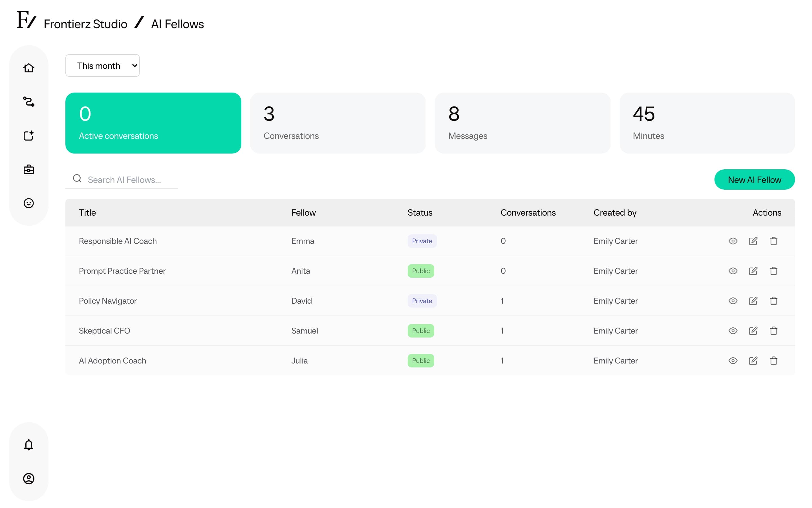Click fellow name Emma
Image resolution: width=812 pixels, height=508 pixels.
point(303,241)
